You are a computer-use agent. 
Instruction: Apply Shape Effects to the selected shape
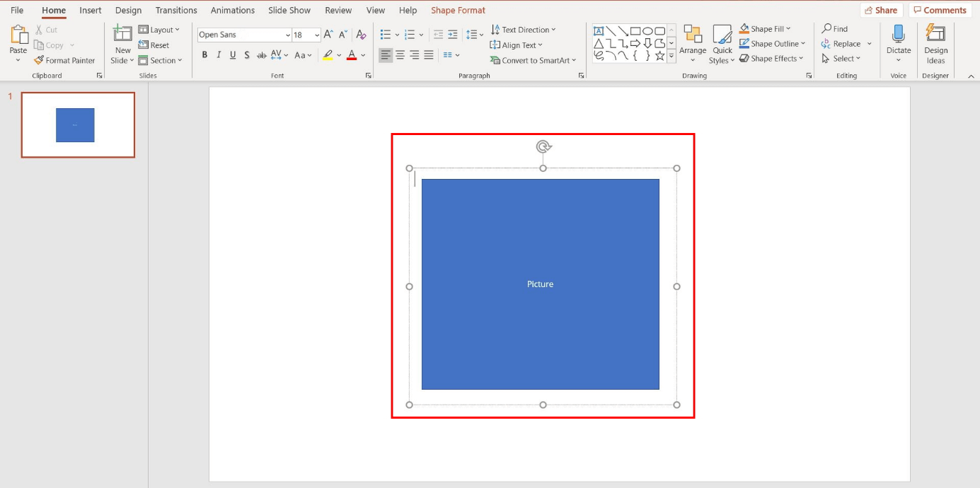[x=771, y=58]
